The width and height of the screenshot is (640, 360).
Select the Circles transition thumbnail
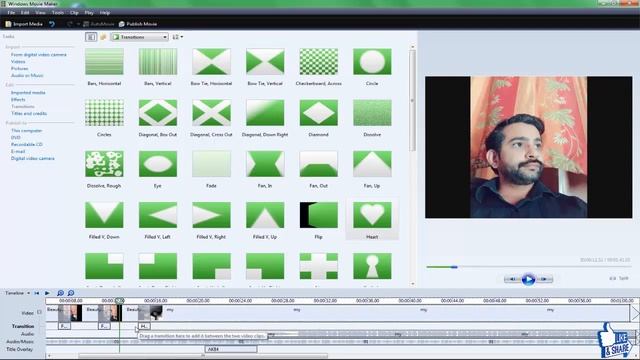(x=104, y=113)
